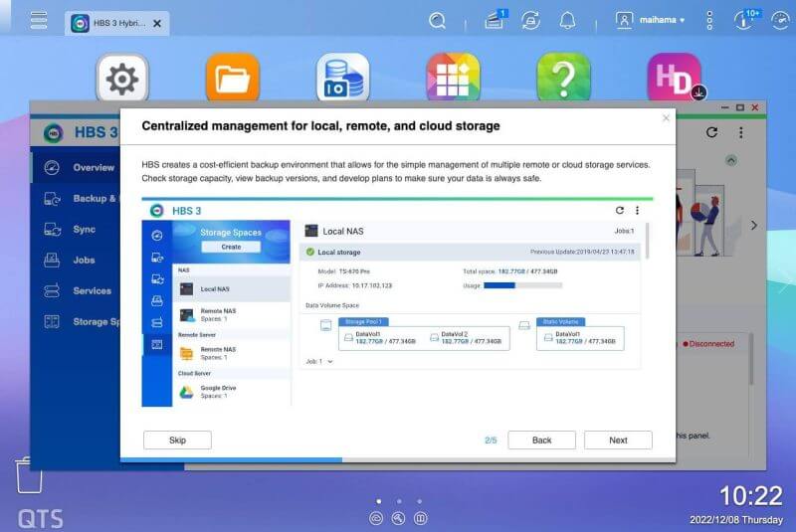Open the maihama user menu dropdown
796x532 pixels.
(x=650, y=20)
